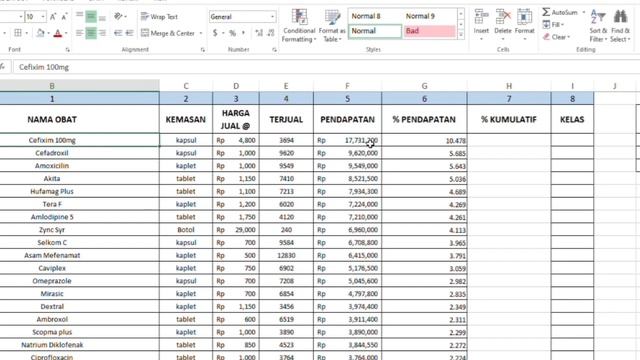Viewport: 640px width, 360px height.
Task: Open the Number group dialog launcher
Action: (274, 50)
